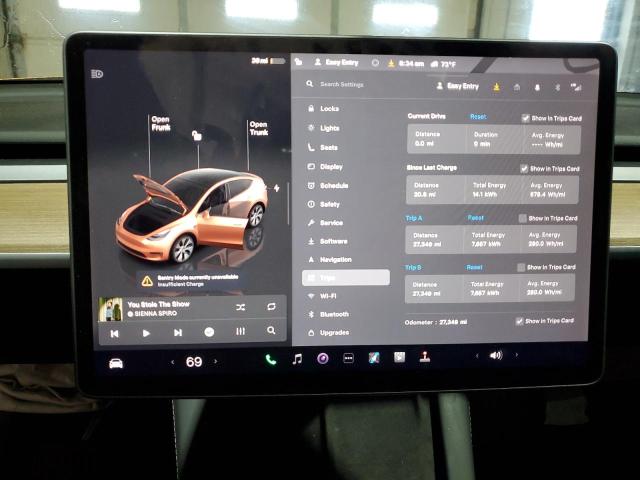Toggle Show in Trips Card for Since Last Charge
This screenshot has width=640, height=480.
tap(524, 169)
